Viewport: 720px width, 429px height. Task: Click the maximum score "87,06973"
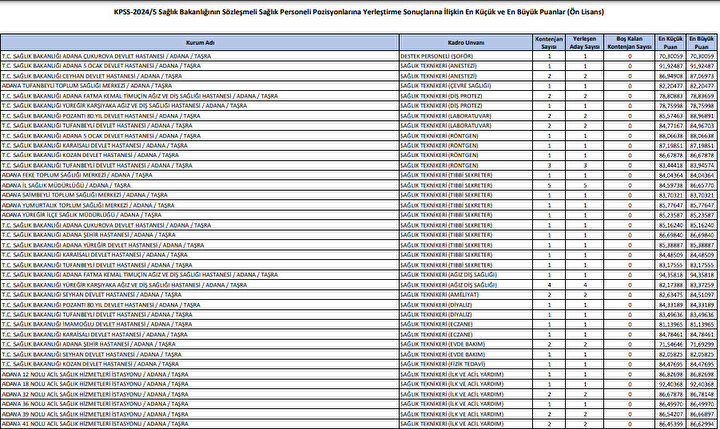[x=701, y=76]
